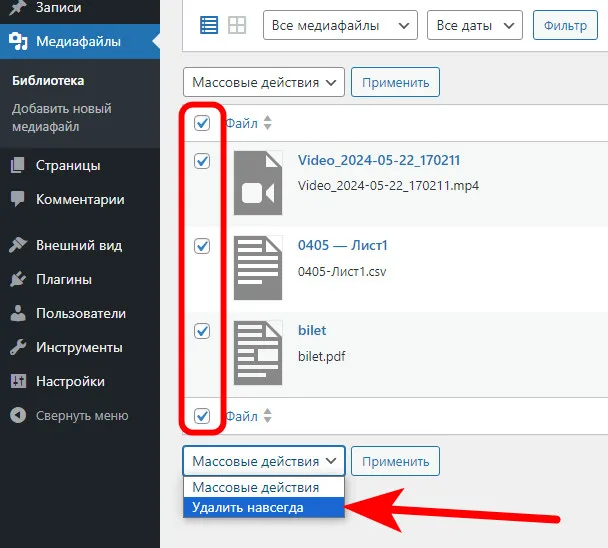Open Внешний вид in the sidebar menu

tap(79, 245)
